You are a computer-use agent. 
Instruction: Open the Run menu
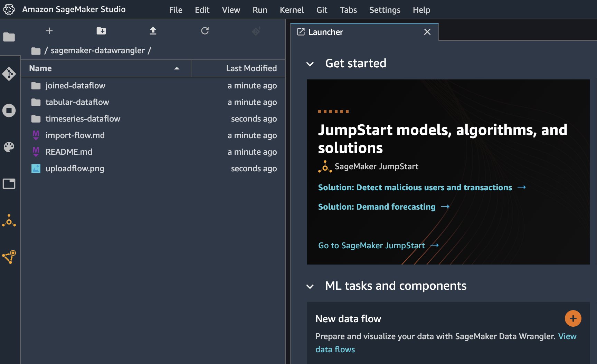click(x=260, y=10)
